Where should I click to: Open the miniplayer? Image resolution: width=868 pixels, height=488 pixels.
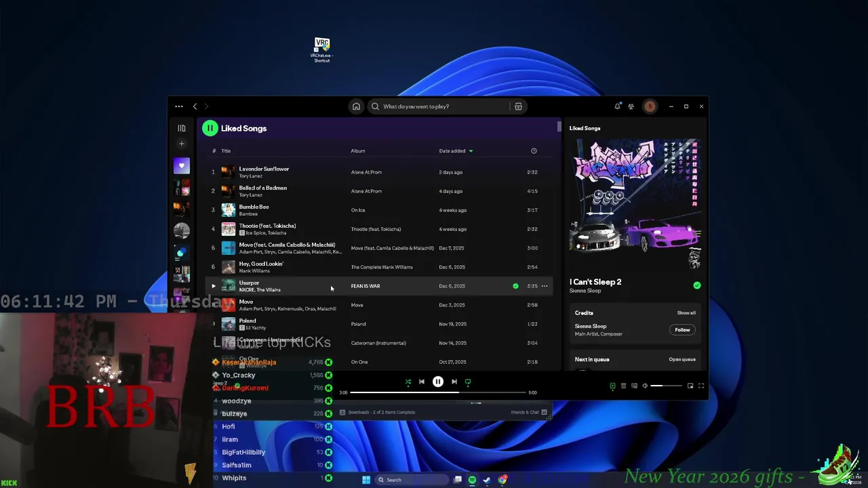point(690,386)
